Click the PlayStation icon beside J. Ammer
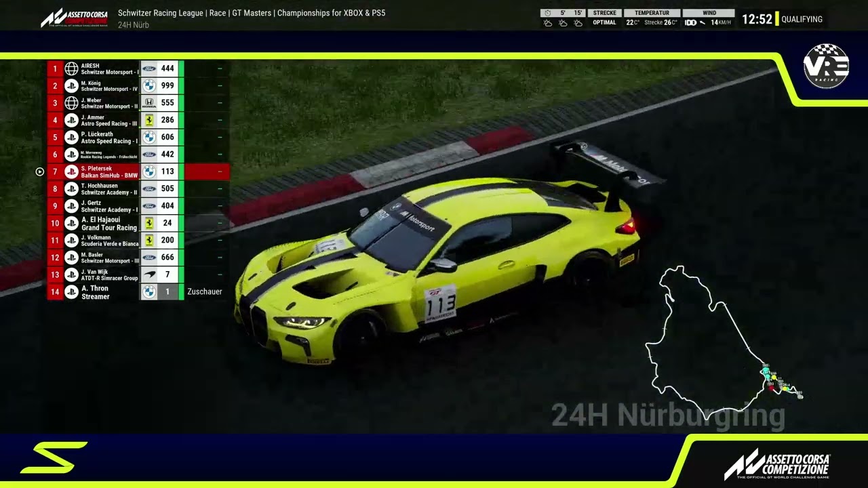This screenshot has height=488, width=868. tap(71, 120)
